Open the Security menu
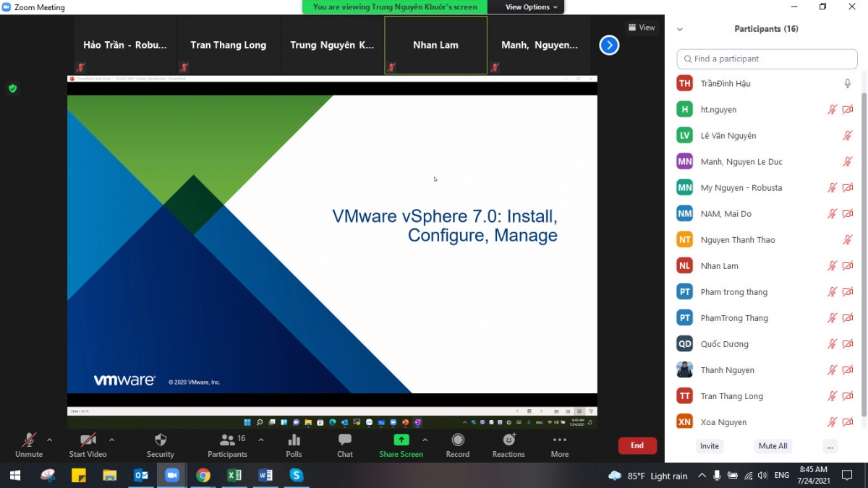The height and width of the screenshot is (488, 868). click(161, 445)
